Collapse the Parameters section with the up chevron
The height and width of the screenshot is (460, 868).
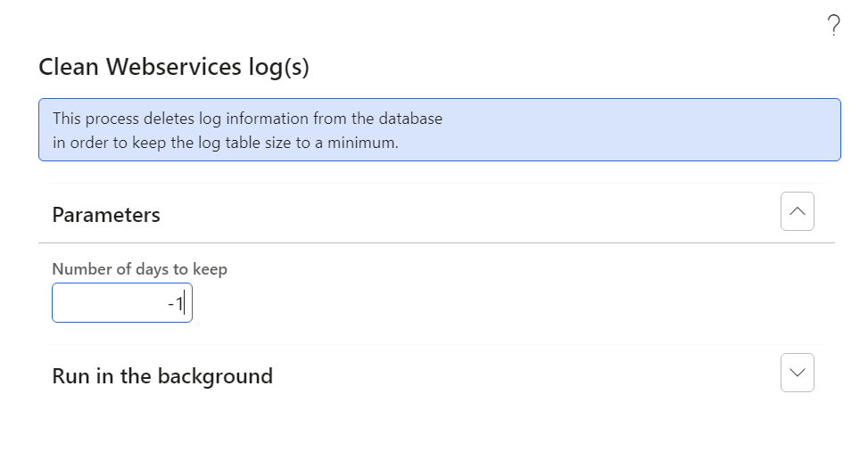[x=798, y=211]
